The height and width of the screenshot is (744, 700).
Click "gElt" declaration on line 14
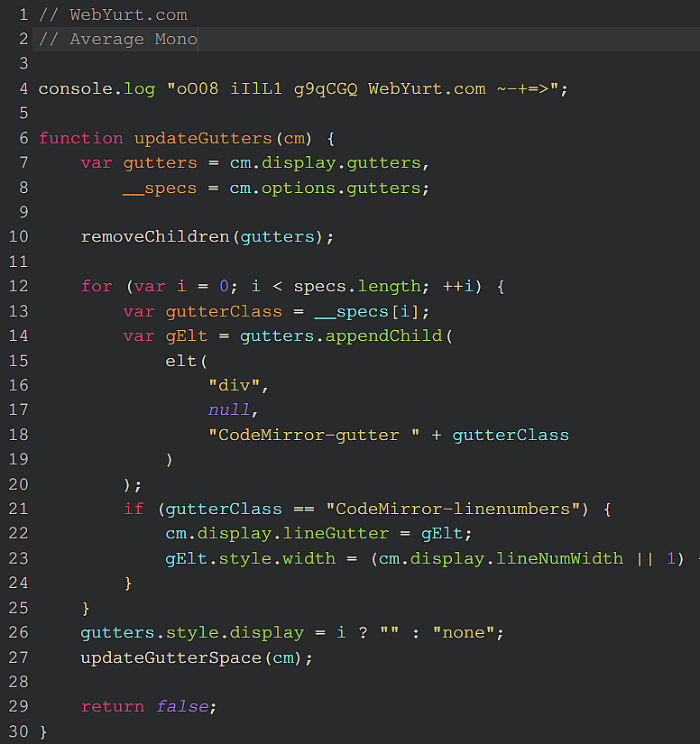click(x=187, y=336)
